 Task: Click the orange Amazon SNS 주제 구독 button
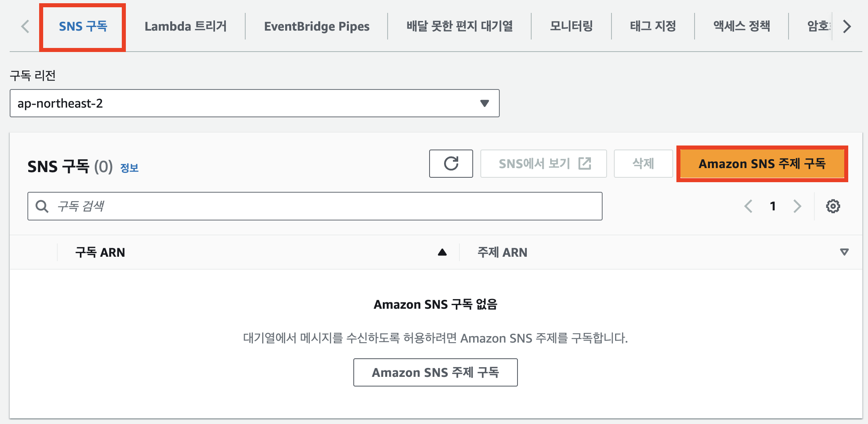point(762,164)
